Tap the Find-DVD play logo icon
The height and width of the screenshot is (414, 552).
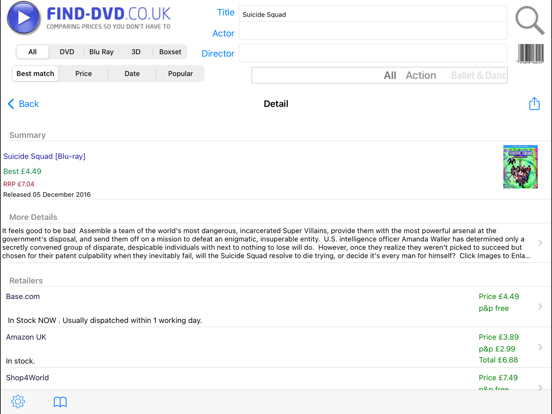point(24,18)
